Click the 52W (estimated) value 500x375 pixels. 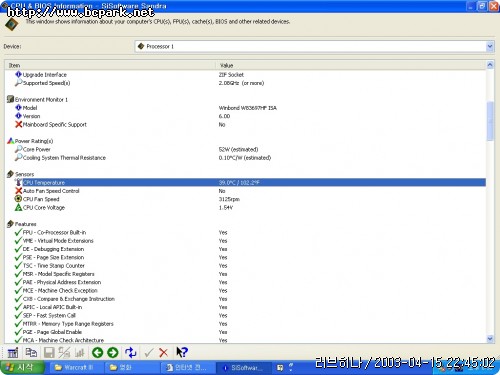(238, 149)
